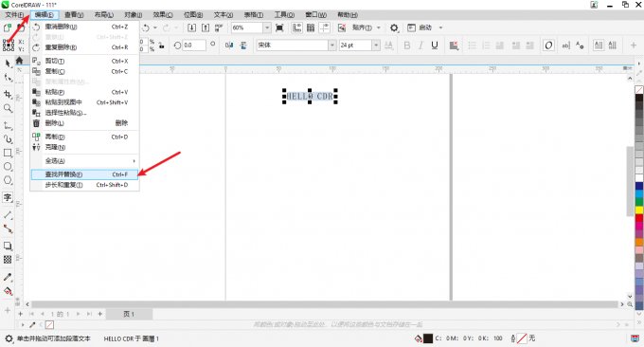
Task: Choose 粘贴 paste entry
Action: pos(84,92)
